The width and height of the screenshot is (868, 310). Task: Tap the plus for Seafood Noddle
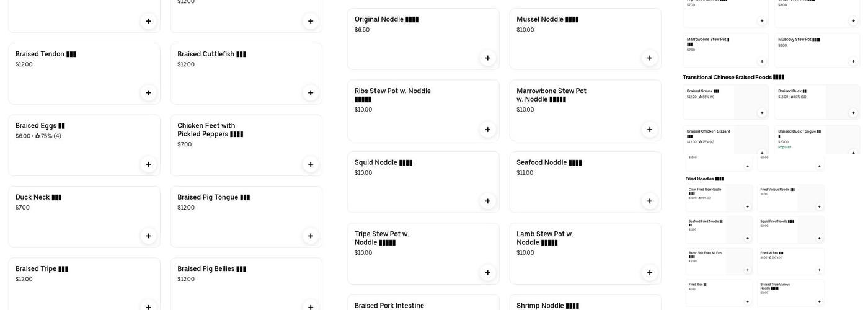pos(650,201)
